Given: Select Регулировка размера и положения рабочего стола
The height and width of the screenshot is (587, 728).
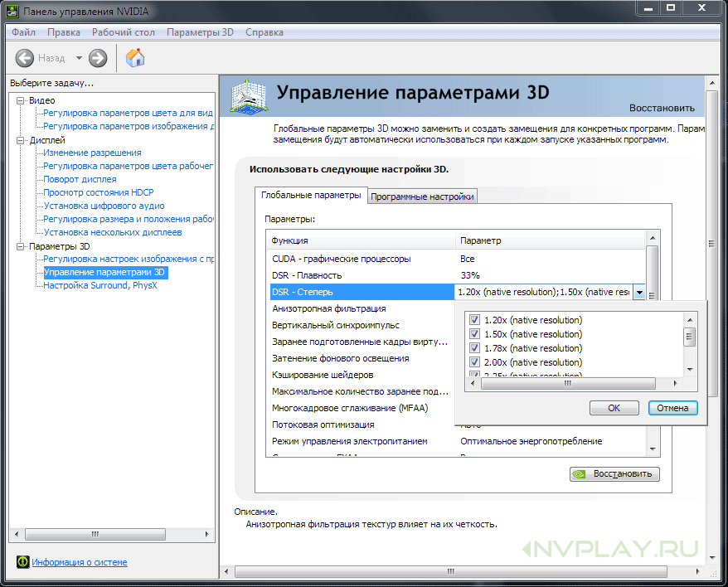Looking at the screenshot, I should (129, 219).
